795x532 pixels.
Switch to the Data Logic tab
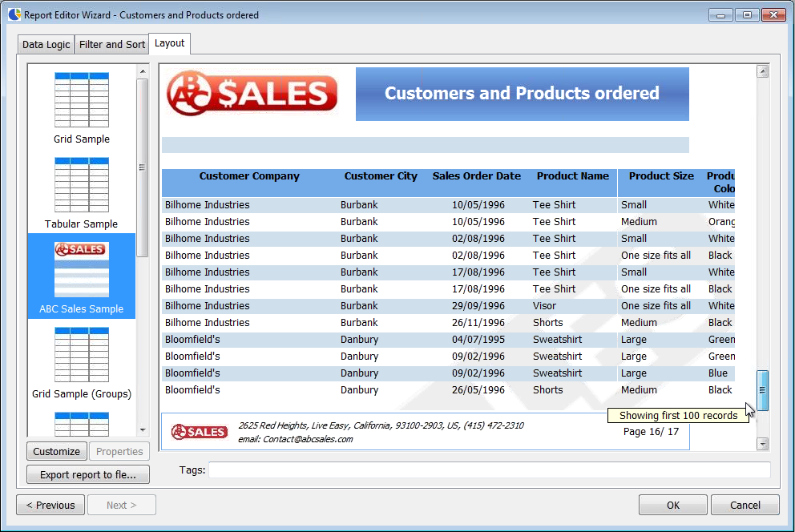46,45
